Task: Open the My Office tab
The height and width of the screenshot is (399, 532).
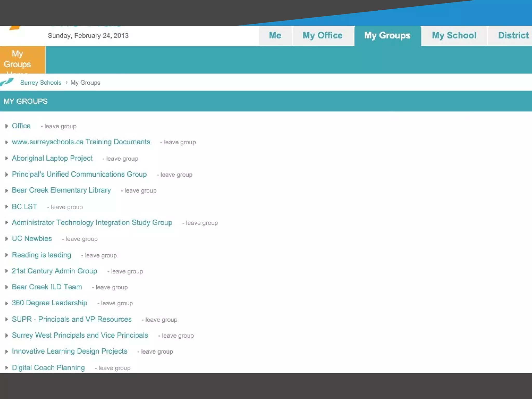Action: (322, 36)
